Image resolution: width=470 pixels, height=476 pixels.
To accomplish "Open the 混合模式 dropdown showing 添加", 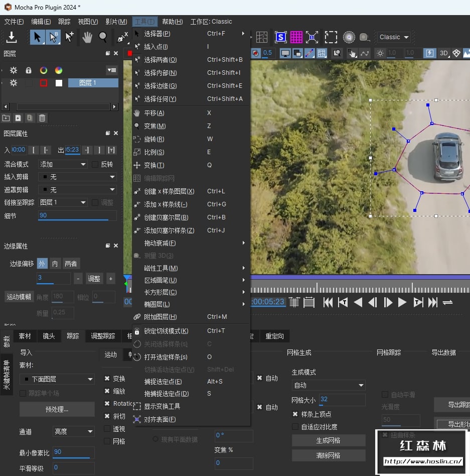I will coord(63,164).
